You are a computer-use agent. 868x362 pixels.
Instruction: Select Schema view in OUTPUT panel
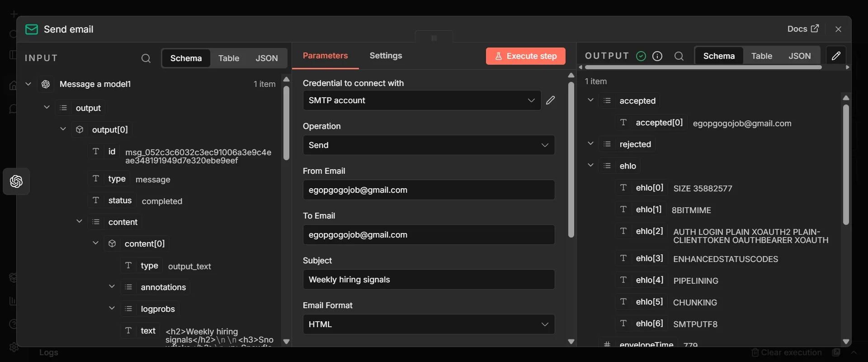click(719, 56)
